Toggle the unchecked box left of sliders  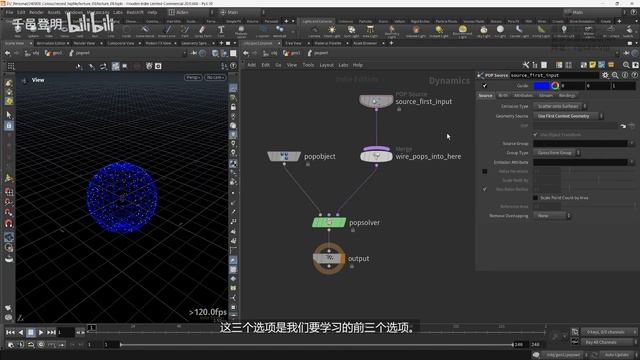[484, 171]
